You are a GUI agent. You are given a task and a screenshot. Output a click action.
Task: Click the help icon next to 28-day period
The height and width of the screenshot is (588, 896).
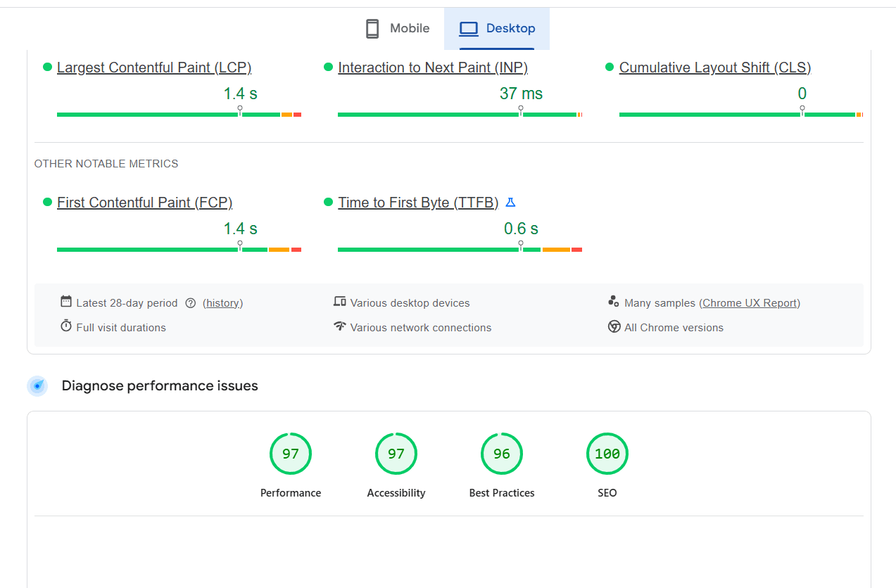[190, 303]
